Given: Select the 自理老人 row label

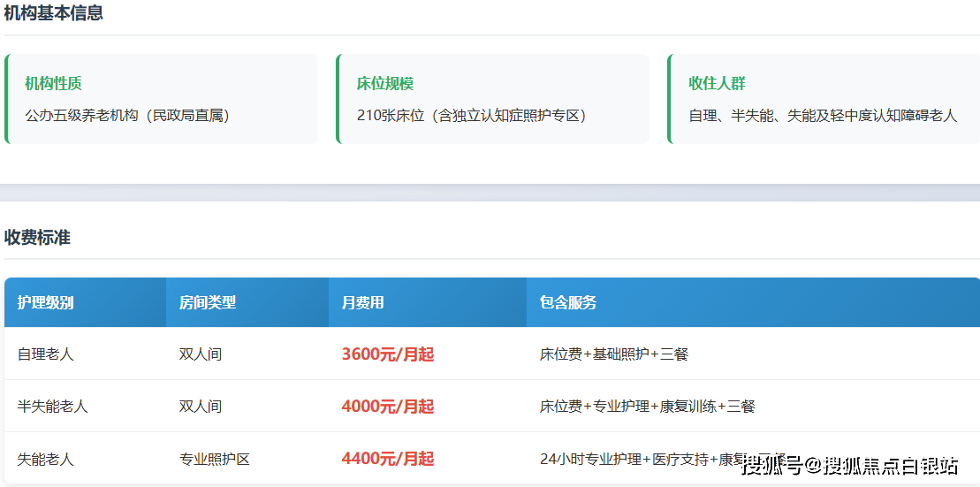Looking at the screenshot, I should [x=46, y=354].
